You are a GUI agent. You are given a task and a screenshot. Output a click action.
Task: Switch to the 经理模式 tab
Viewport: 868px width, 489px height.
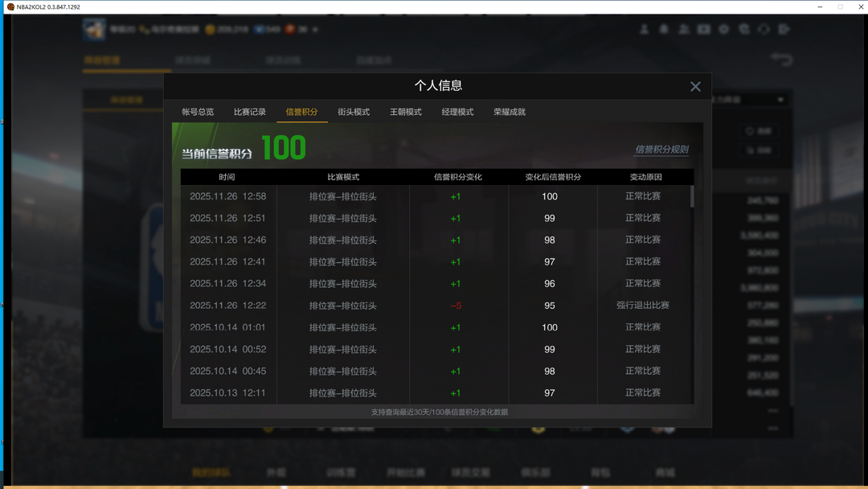click(457, 112)
